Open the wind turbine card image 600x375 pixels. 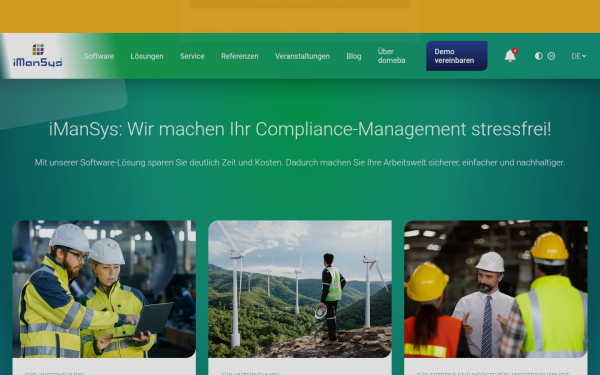pos(300,289)
